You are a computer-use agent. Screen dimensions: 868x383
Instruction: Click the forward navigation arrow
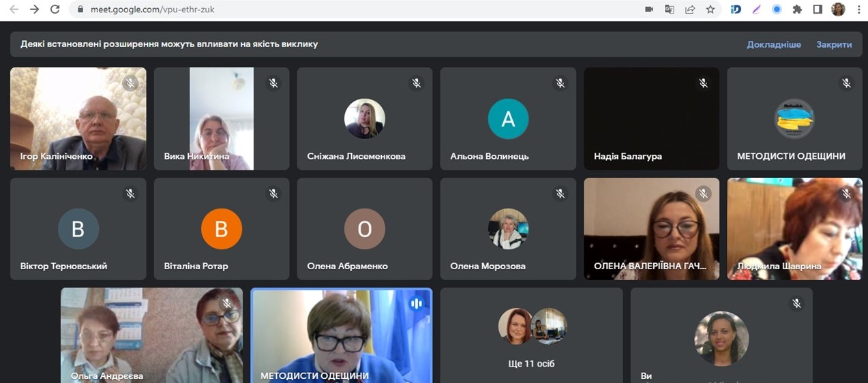(35, 10)
